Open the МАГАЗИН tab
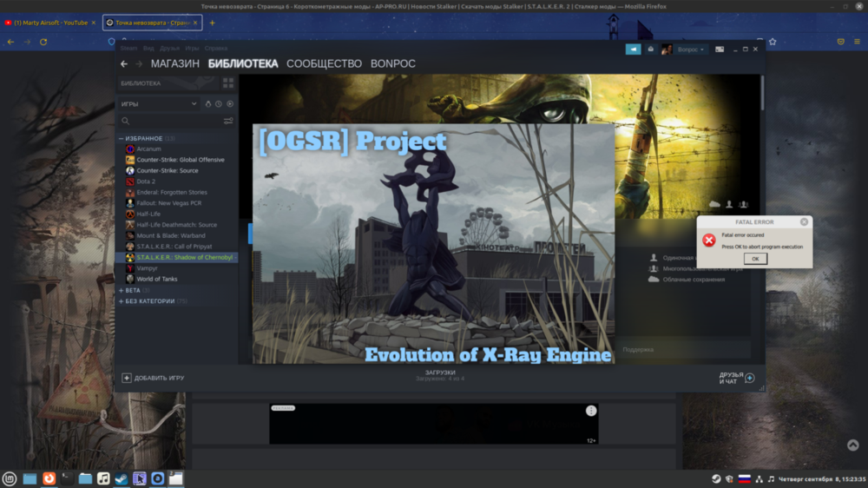The width and height of the screenshot is (868, 488). [x=175, y=64]
